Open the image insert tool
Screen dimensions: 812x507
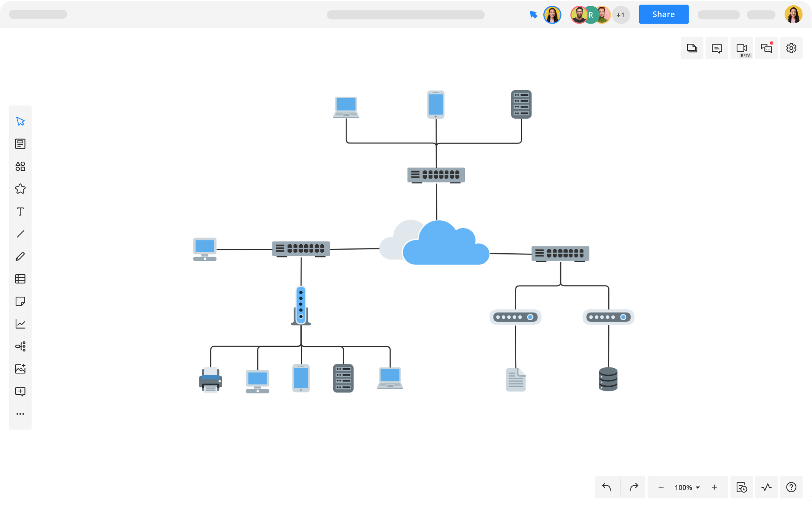click(x=20, y=369)
